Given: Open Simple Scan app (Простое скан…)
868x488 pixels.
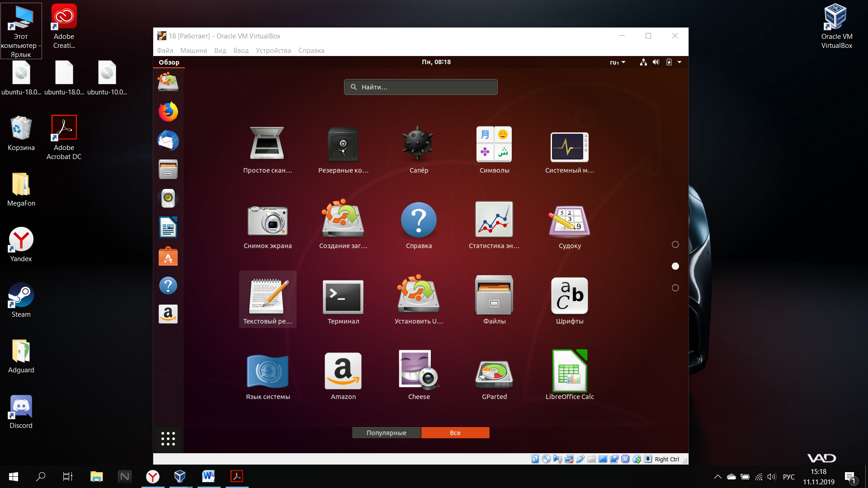Looking at the screenshot, I should [268, 150].
